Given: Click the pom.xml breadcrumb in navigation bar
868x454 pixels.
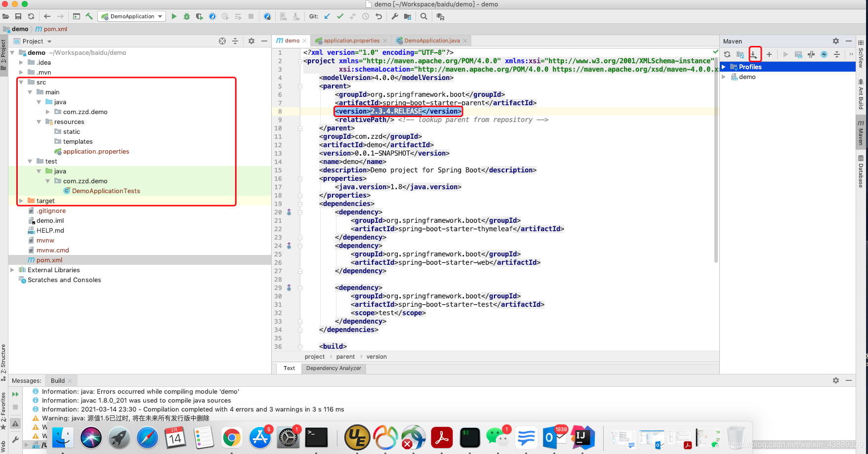Looking at the screenshot, I should tap(51, 29).
